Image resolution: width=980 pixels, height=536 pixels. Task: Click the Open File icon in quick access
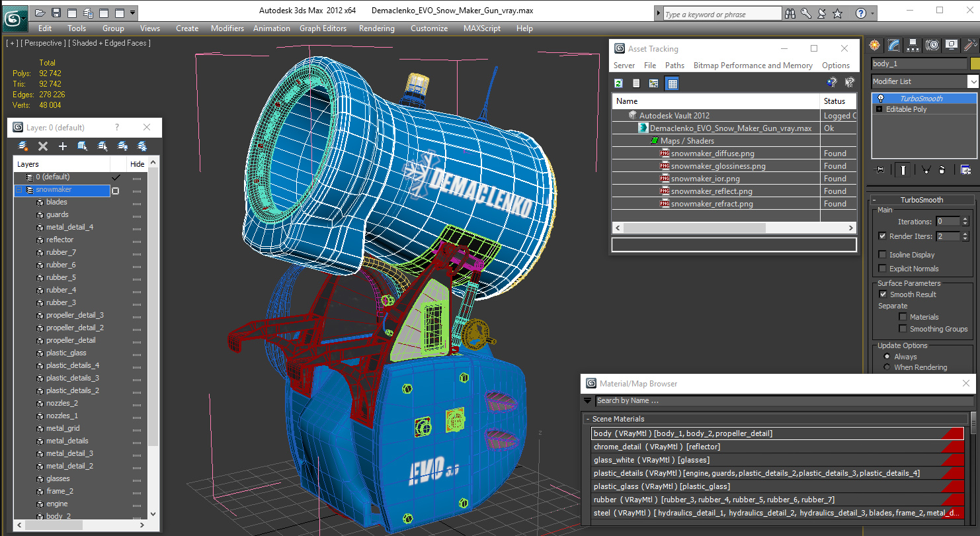40,12
